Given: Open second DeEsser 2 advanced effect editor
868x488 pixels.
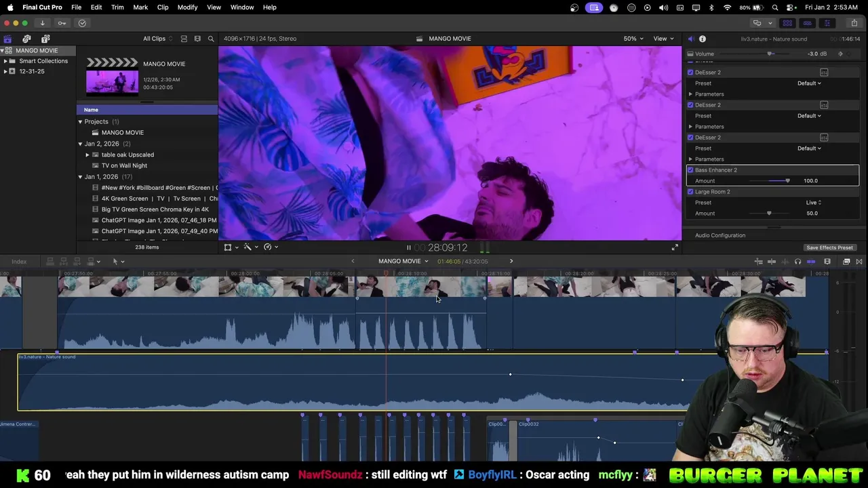Looking at the screenshot, I should tap(824, 105).
